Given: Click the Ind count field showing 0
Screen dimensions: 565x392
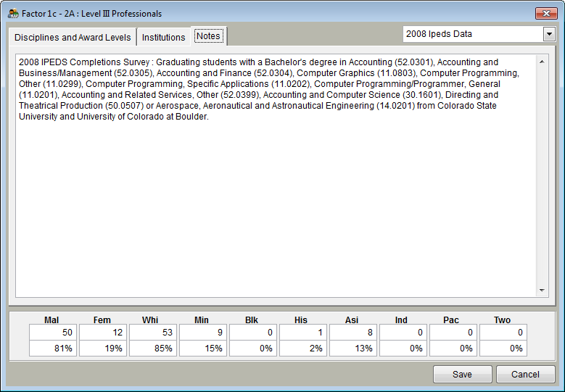Looking at the screenshot, I should [x=403, y=333].
